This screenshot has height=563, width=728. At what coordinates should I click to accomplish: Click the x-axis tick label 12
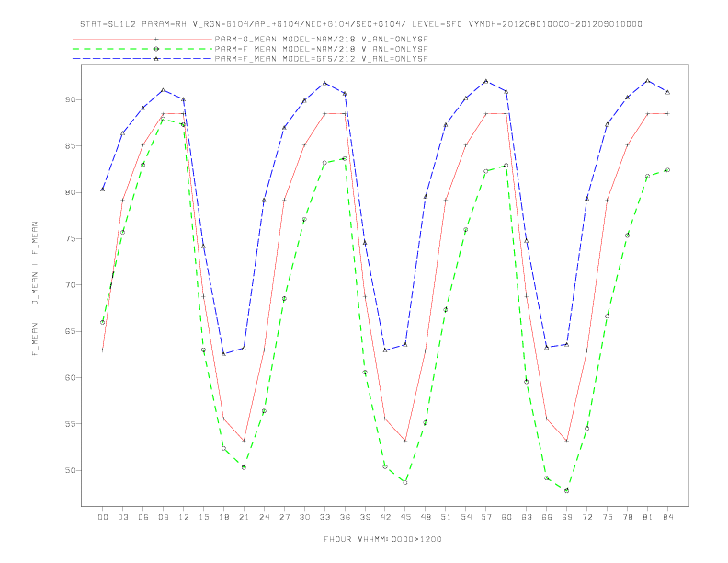[184, 517]
